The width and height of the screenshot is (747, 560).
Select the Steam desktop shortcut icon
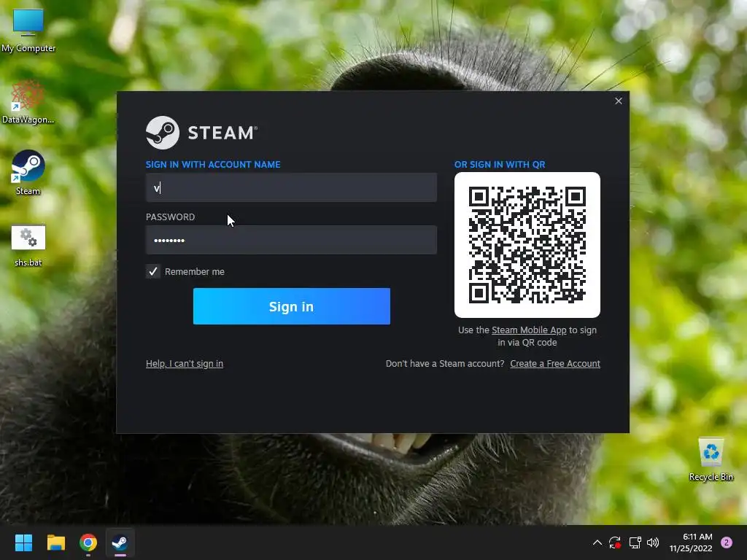pos(28,172)
